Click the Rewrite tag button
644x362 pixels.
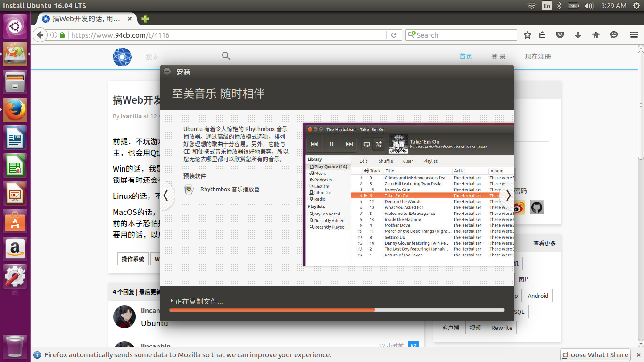coord(502,328)
